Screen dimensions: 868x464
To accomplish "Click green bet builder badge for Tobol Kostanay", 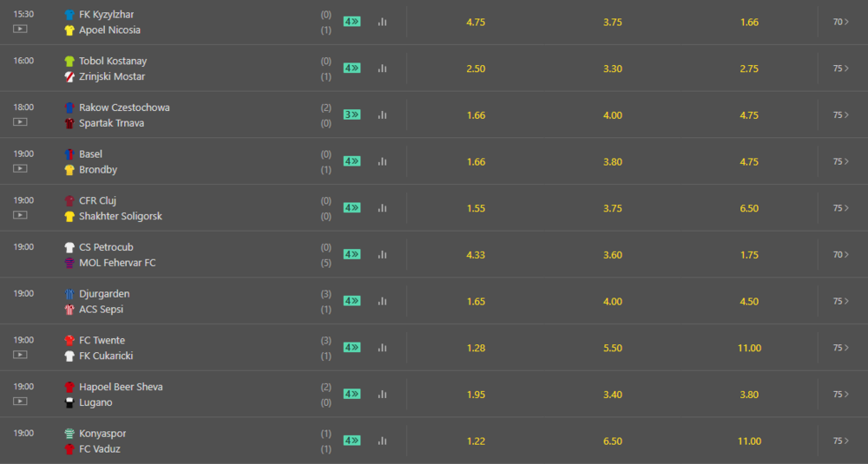I will [352, 68].
